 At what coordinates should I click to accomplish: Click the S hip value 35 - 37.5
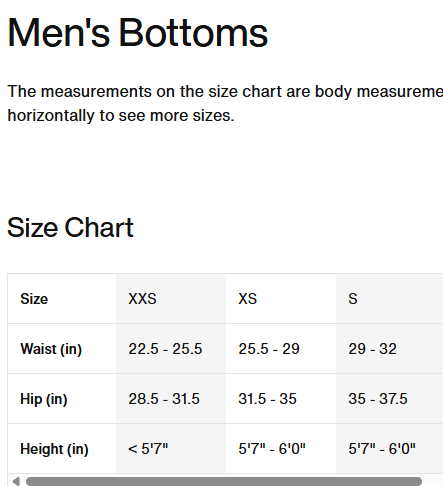click(378, 399)
